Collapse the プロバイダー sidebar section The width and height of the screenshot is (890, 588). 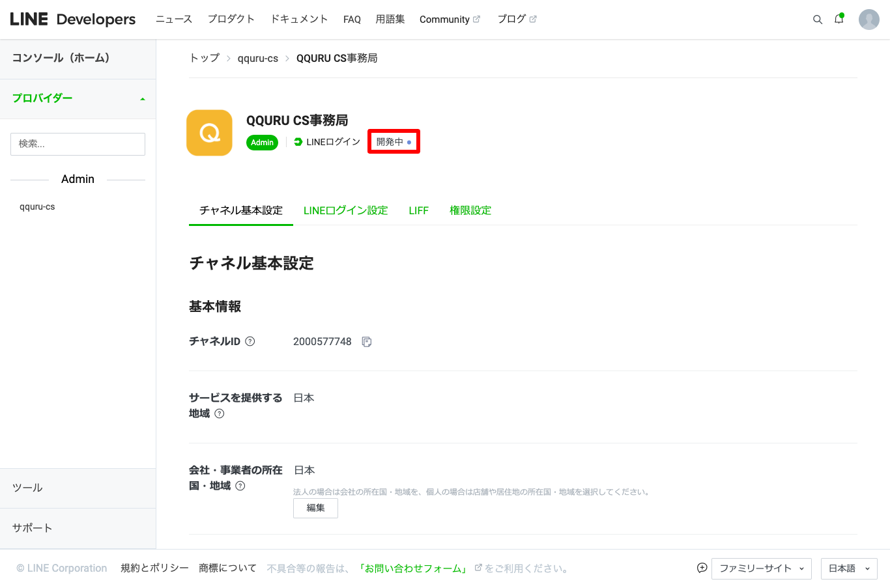click(x=142, y=99)
